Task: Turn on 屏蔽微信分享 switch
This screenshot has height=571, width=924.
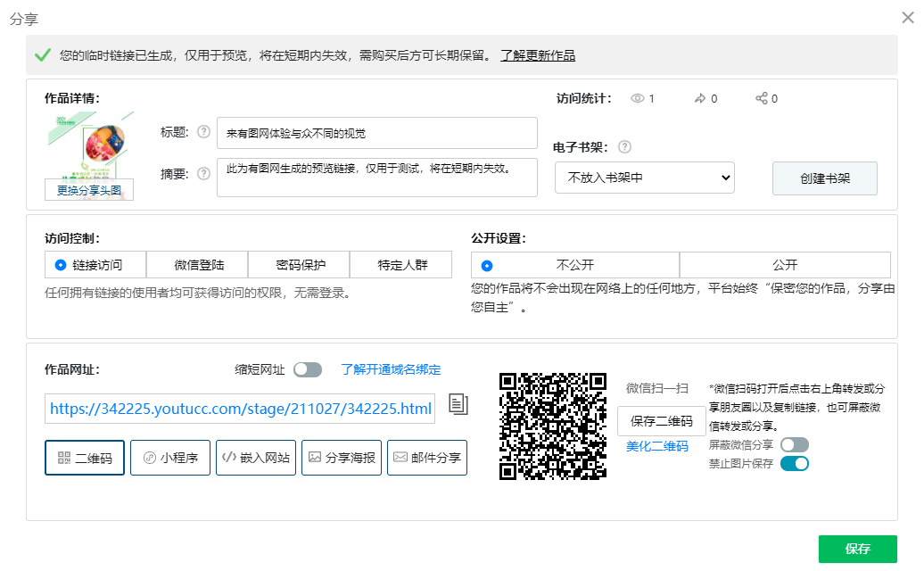Action: point(794,444)
